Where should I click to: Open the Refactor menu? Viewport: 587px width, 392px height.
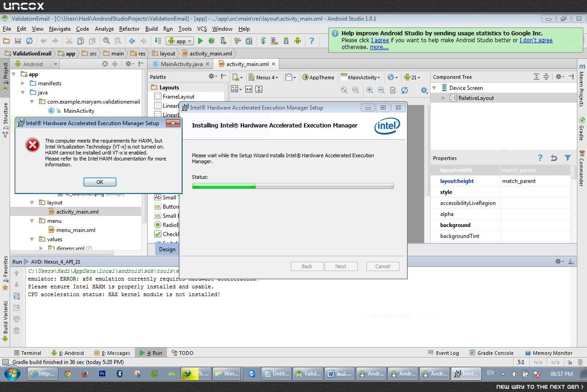pyautogui.click(x=129, y=28)
